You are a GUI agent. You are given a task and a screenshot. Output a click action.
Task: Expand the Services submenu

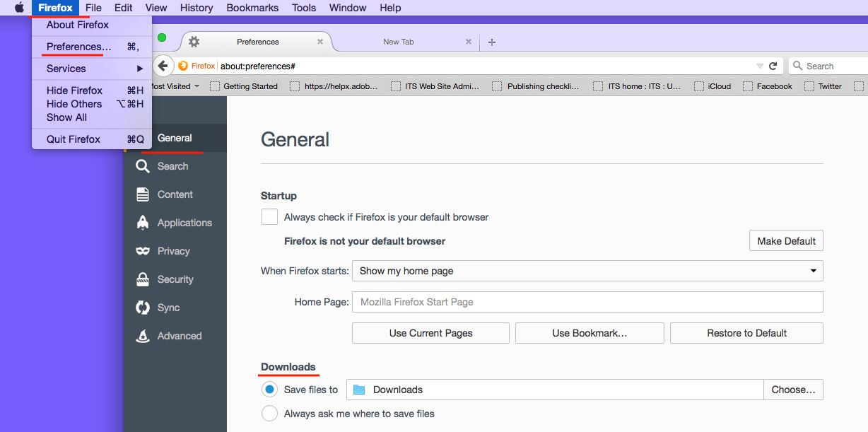pyautogui.click(x=92, y=69)
